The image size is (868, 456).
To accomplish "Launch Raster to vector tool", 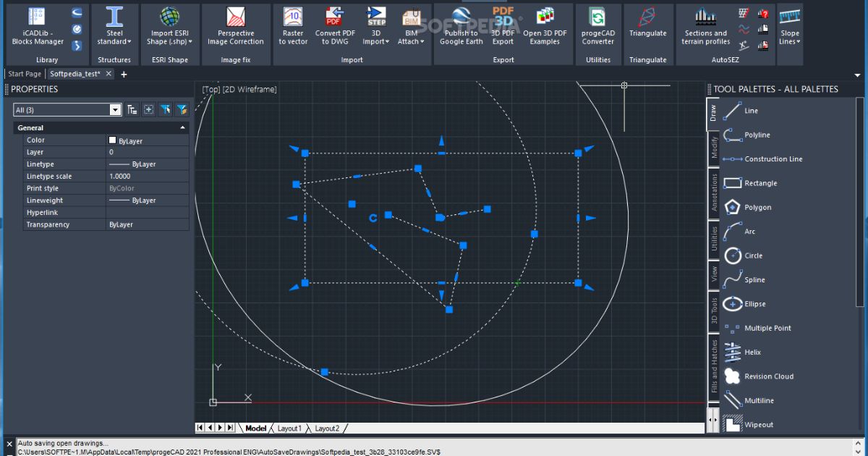I will click(293, 27).
